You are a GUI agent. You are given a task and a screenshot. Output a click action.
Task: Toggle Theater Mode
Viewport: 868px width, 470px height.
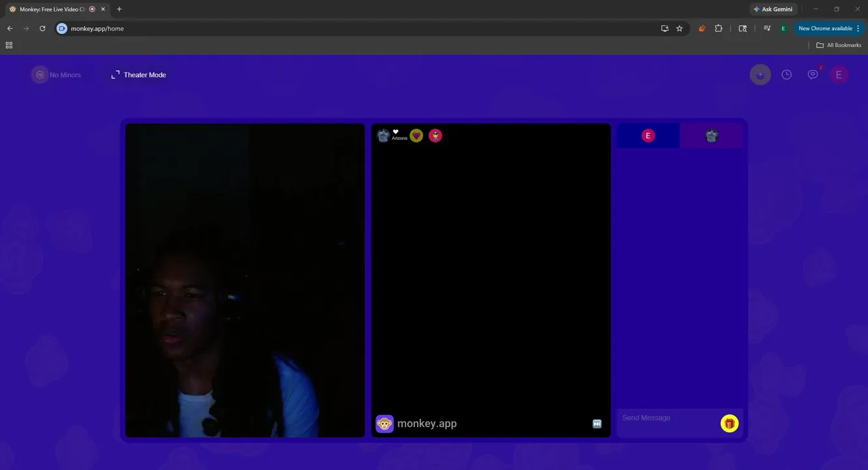coord(138,75)
